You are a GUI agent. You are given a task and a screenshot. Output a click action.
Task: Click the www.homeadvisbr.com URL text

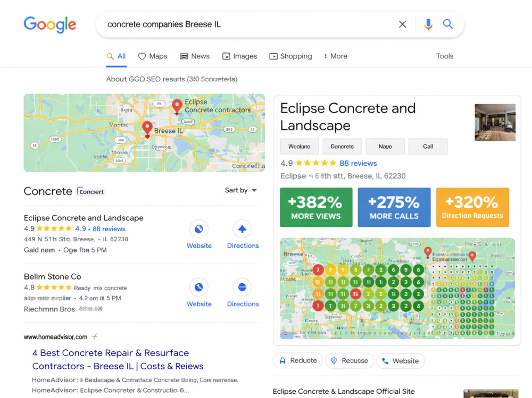tap(55, 337)
